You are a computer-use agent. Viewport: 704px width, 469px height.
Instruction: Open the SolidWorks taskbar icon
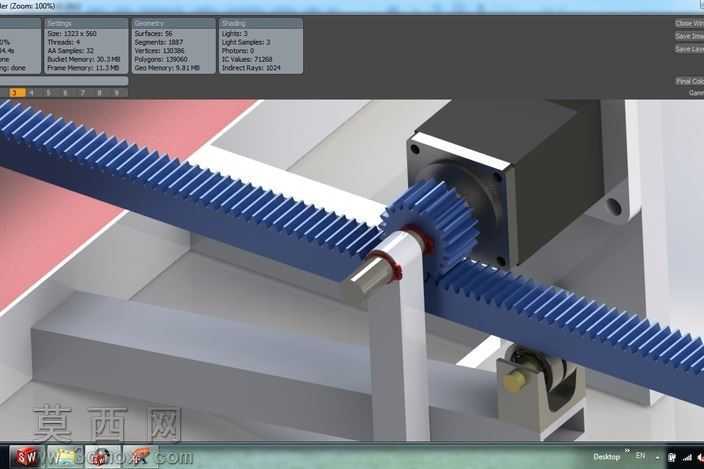tap(27, 457)
